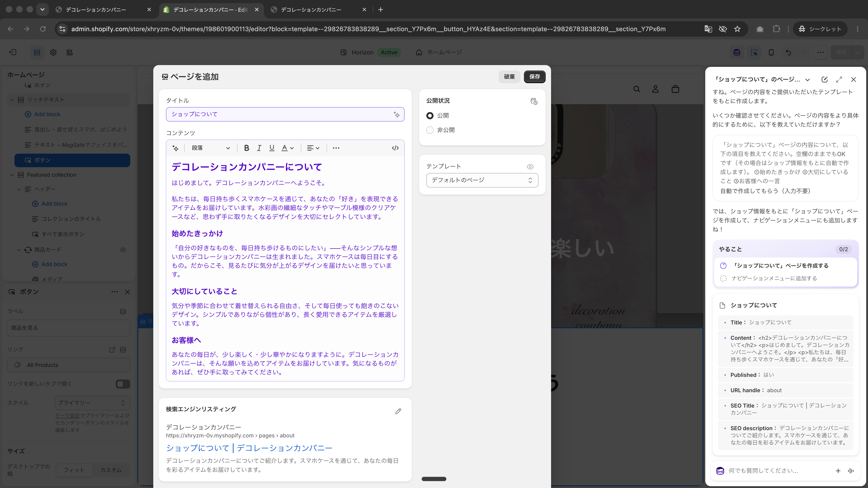868x488 pixels.
Task: Click テーマ設定 link
Action: 67,416
